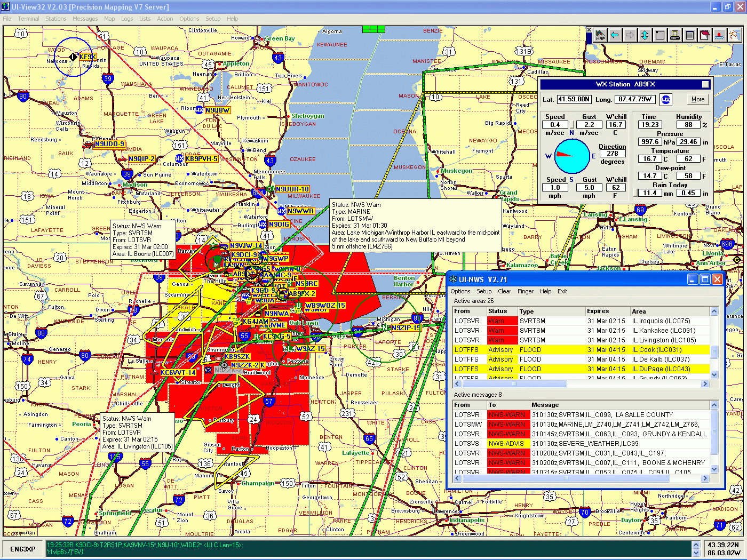Click the grey forward arrow toolbar icon
Image resolution: width=747 pixels, height=560 pixels.
(630, 35)
